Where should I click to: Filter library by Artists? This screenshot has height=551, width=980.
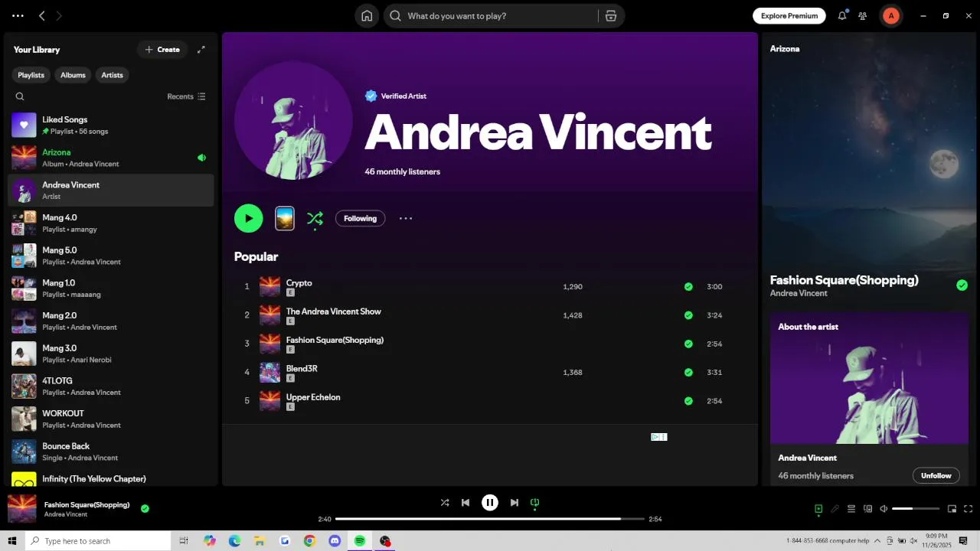tap(112, 75)
